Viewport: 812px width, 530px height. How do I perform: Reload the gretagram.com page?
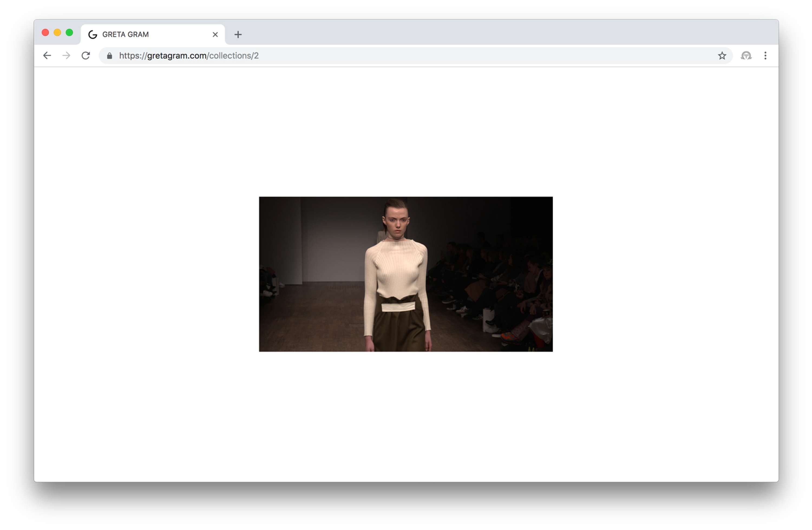point(86,56)
